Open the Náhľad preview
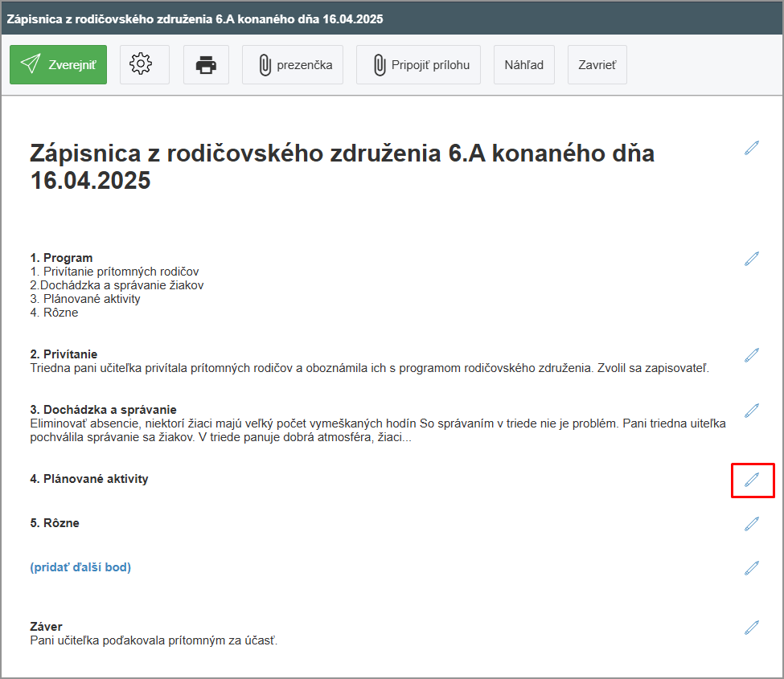 523,65
